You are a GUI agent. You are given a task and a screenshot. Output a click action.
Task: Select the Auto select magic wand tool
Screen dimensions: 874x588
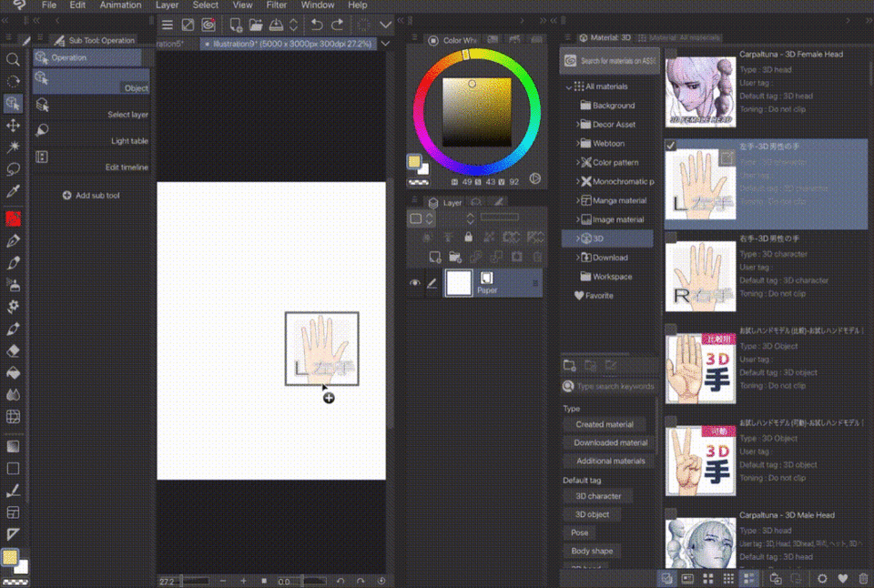[x=13, y=147]
